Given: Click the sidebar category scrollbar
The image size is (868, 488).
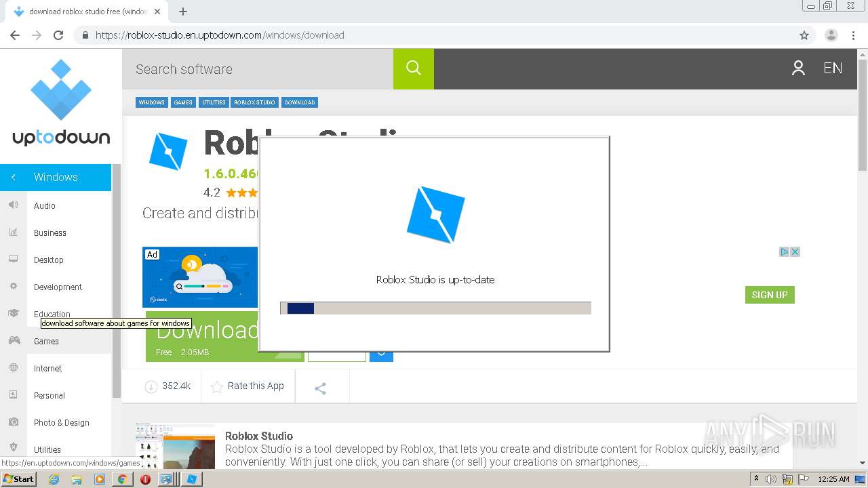Looking at the screenshot, I should (116, 281).
